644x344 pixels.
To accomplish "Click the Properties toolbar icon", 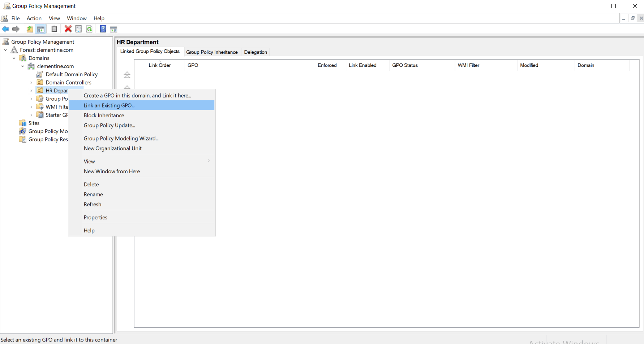I will [78, 29].
